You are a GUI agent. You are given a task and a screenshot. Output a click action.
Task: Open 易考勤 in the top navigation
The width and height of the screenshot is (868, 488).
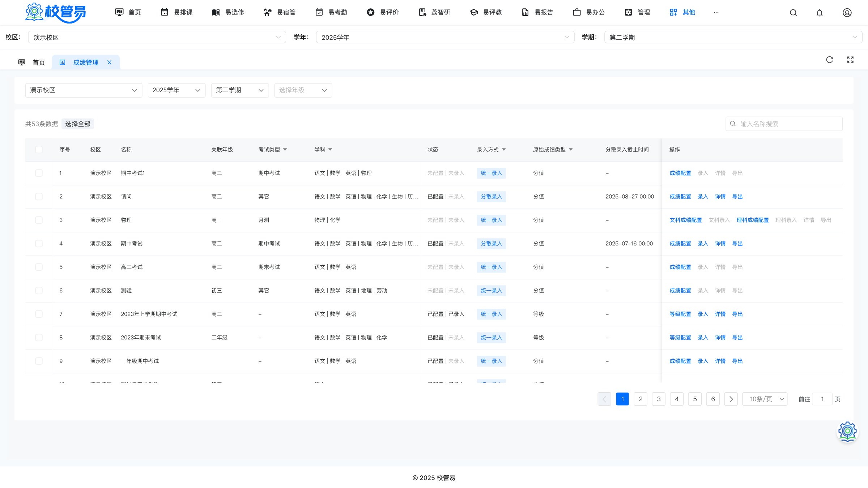(x=331, y=12)
